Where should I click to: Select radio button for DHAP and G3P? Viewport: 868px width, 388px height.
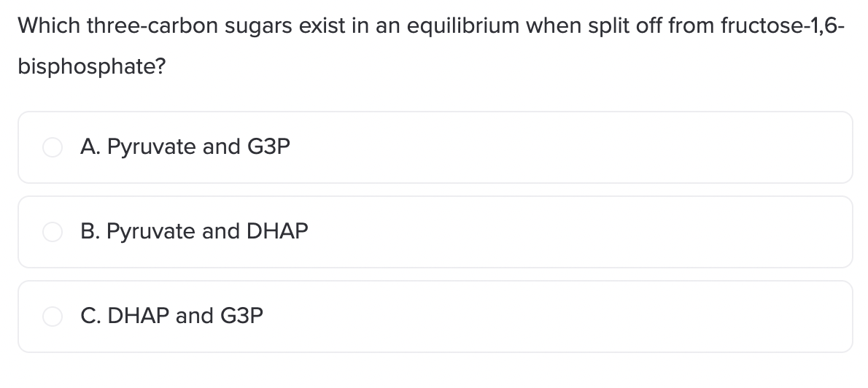click(53, 317)
